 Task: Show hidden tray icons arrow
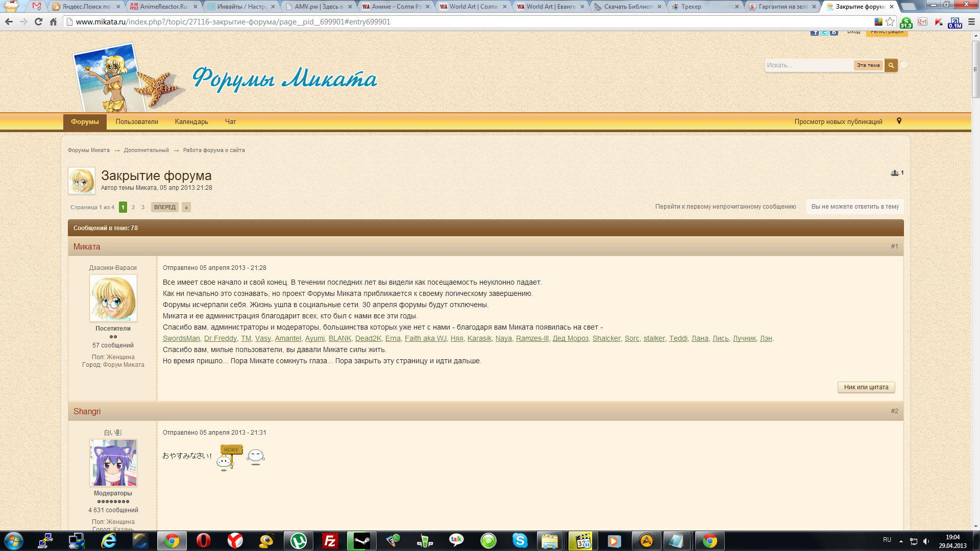tap(901, 541)
